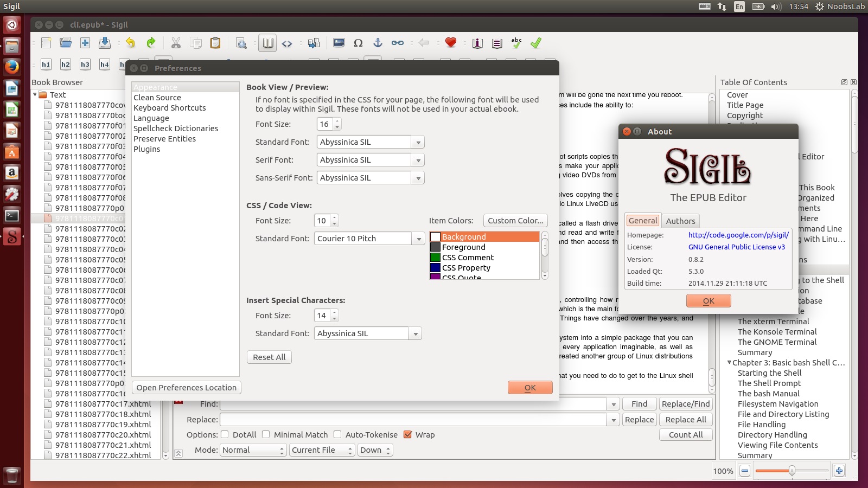
Task: Click the Reset All button
Action: coord(269,357)
